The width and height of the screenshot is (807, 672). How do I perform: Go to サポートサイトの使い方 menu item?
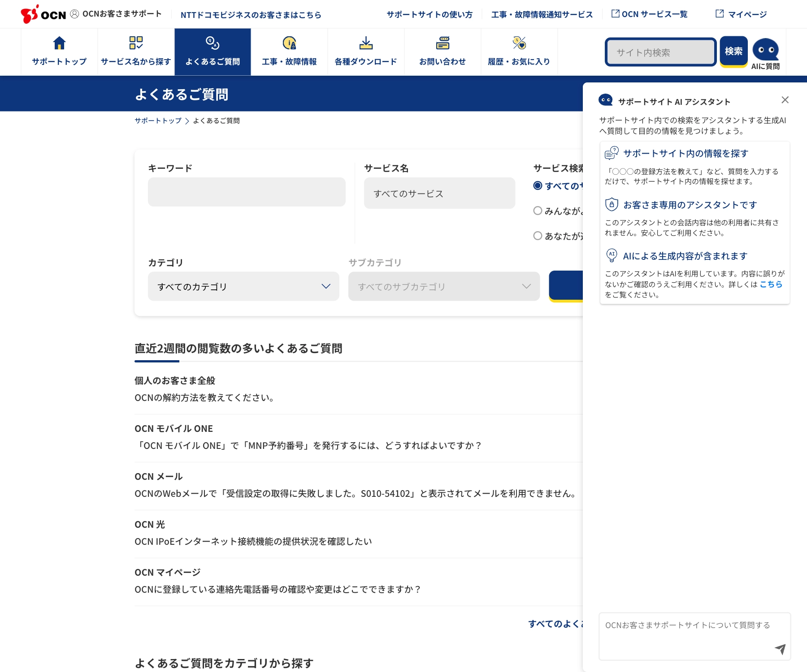pyautogui.click(x=430, y=14)
